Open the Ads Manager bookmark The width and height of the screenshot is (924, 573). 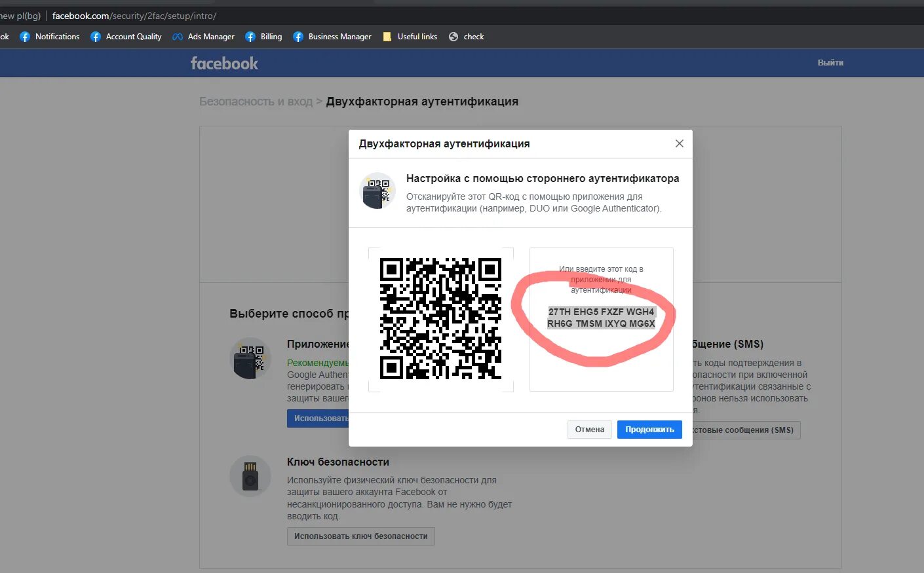[203, 37]
